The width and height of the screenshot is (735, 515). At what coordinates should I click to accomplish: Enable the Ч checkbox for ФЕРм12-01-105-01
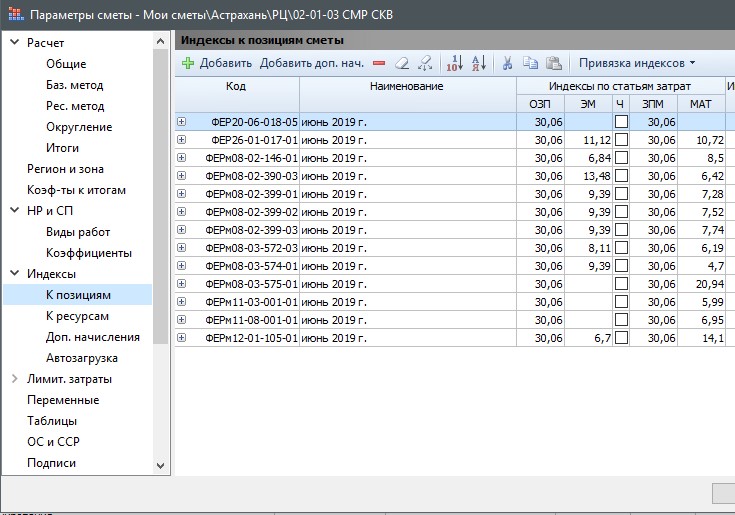(x=621, y=338)
